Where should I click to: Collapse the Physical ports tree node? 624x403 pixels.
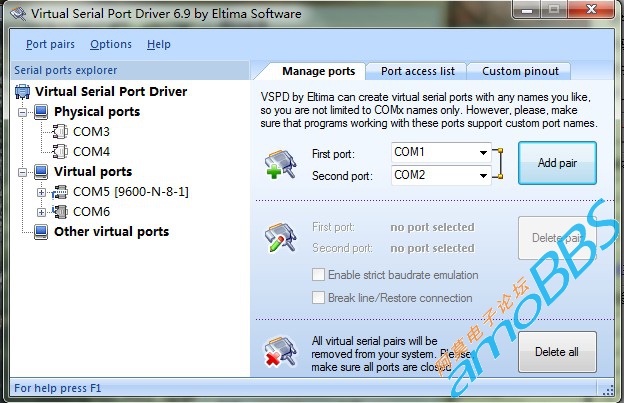coord(23,112)
